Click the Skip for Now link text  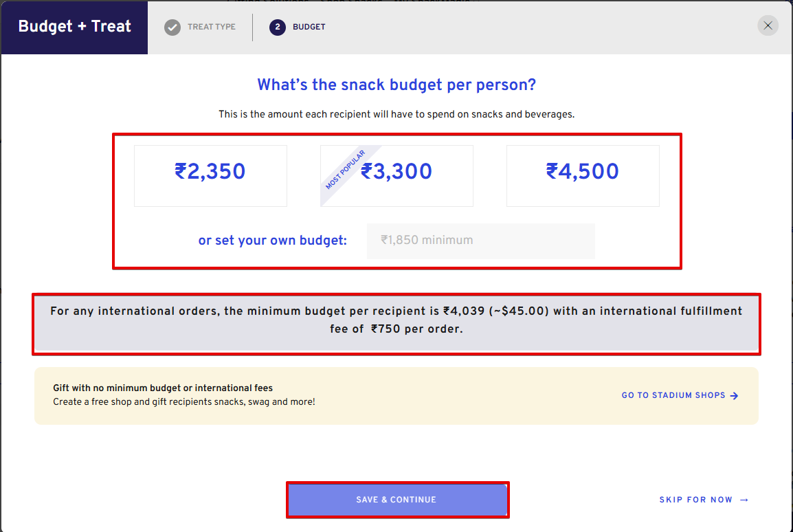(x=695, y=500)
